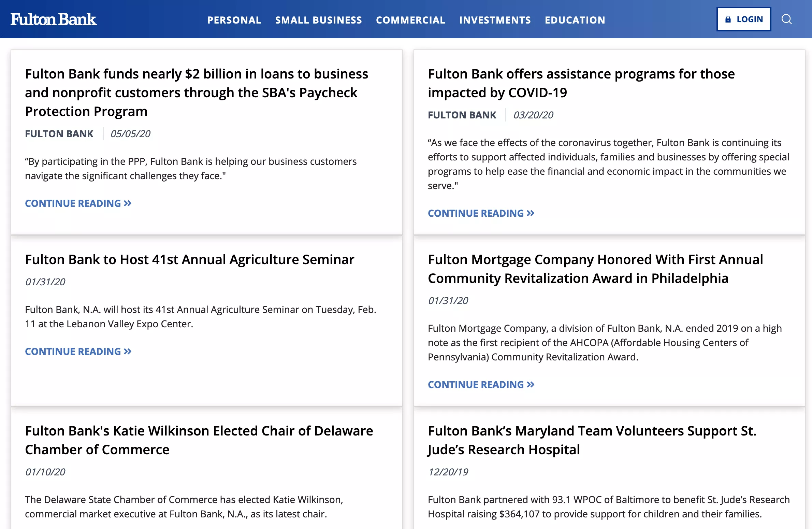Continue reading the Community Revitalization Award article
This screenshot has height=529, width=812.
[481, 385]
